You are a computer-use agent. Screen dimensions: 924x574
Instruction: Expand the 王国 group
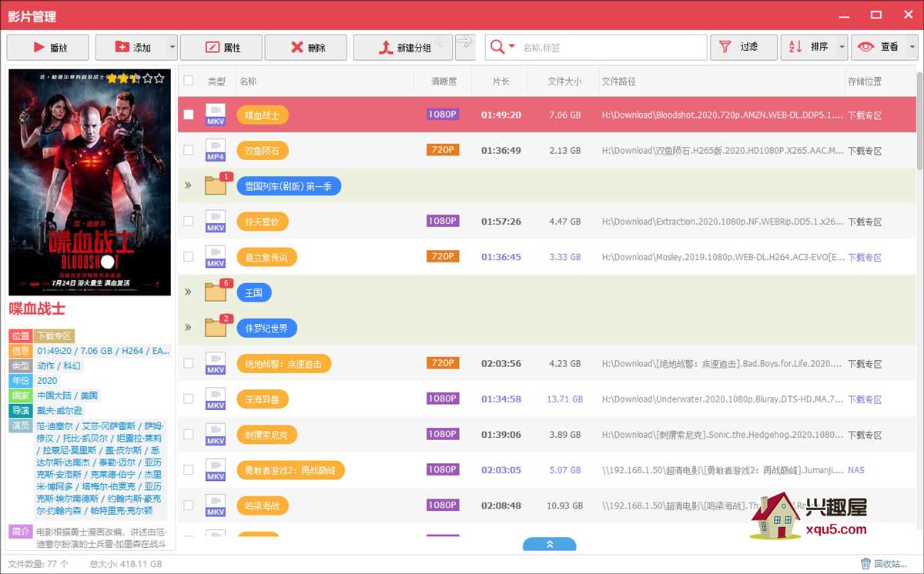point(188,292)
